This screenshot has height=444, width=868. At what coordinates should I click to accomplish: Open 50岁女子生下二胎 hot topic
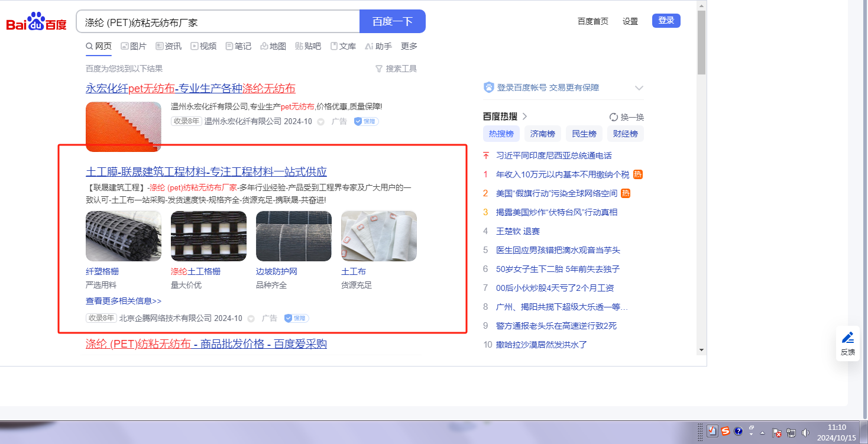pyautogui.click(x=558, y=269)
